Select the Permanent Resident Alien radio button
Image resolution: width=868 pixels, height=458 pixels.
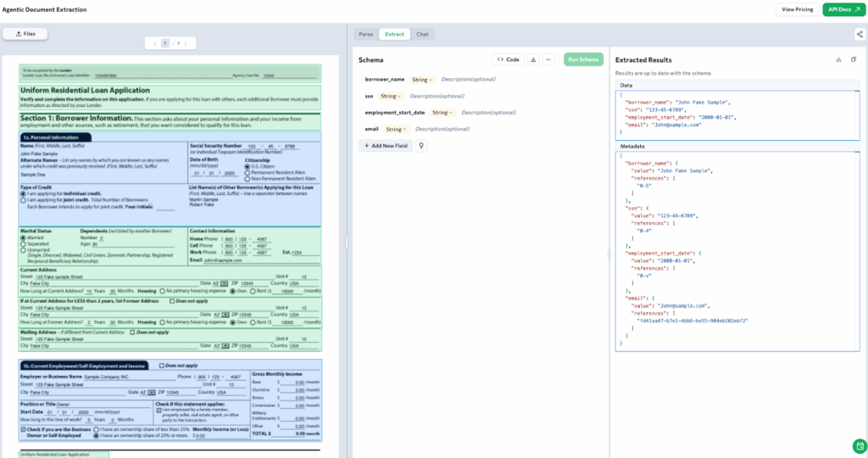click(x=248, y=173)
